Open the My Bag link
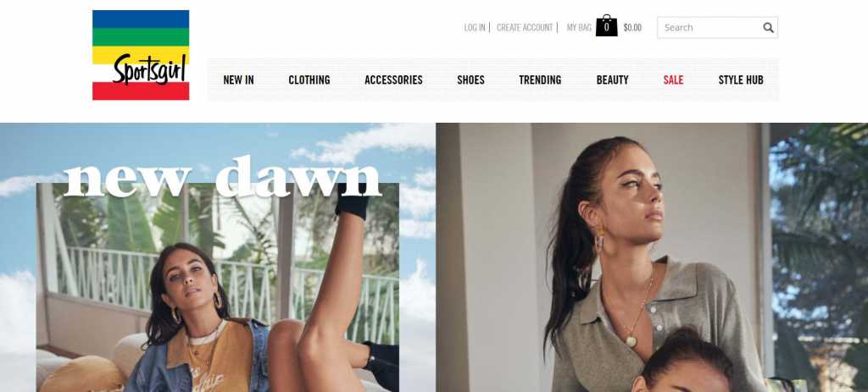Image resolution: width=868 pixels, height=392 pixels. tap(578, 28)
